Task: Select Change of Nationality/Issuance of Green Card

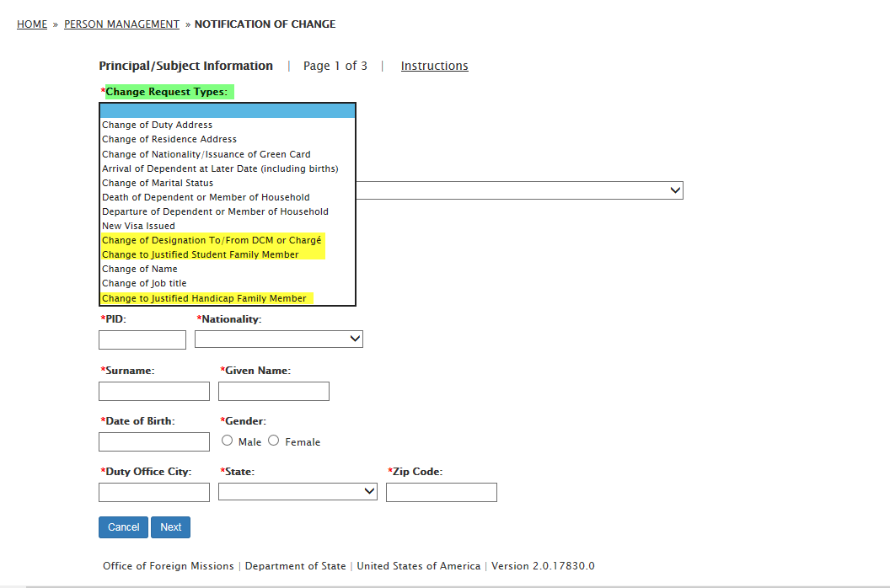Action: [x=228, y=154]
